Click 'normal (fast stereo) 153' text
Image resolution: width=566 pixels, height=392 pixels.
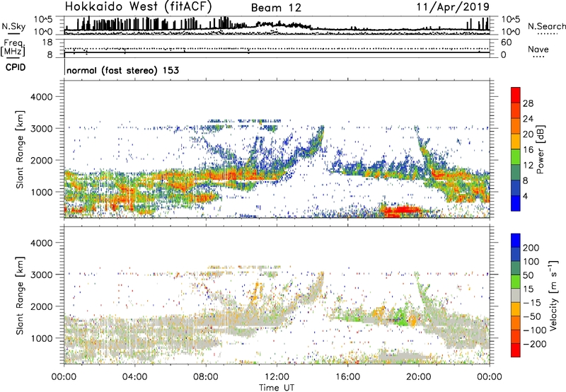[122, 70]
